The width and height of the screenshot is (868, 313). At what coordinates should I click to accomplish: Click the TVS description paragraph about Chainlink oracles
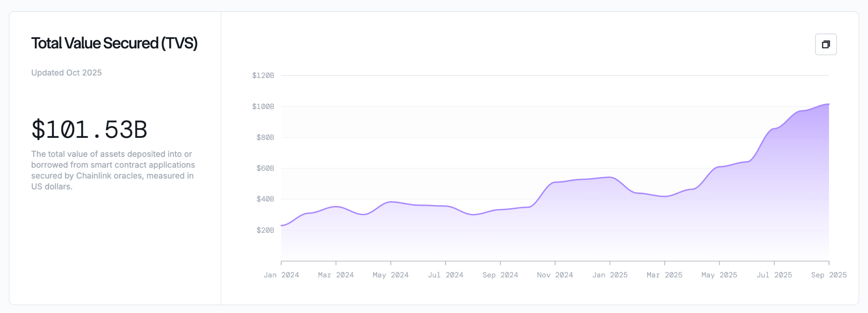pyautogui.click(x=113, y=170)
